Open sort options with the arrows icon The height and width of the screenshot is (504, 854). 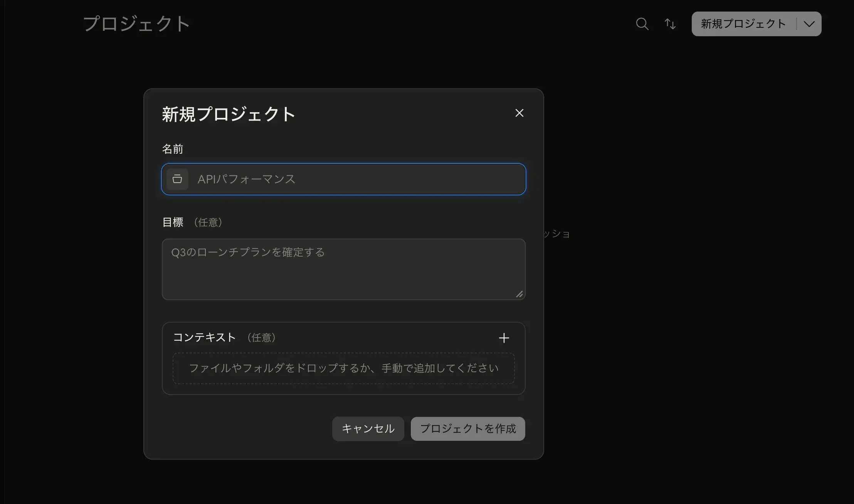pyautogui.click(x=670, y=24)
